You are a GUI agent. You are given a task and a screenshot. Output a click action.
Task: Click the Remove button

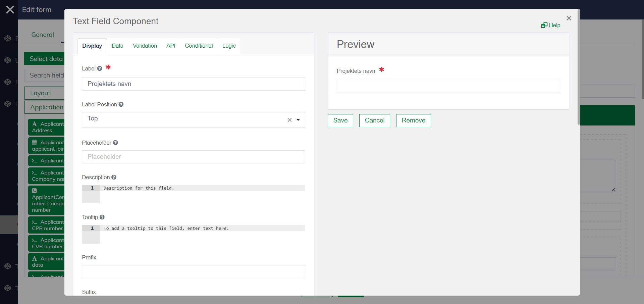[413, 120]
